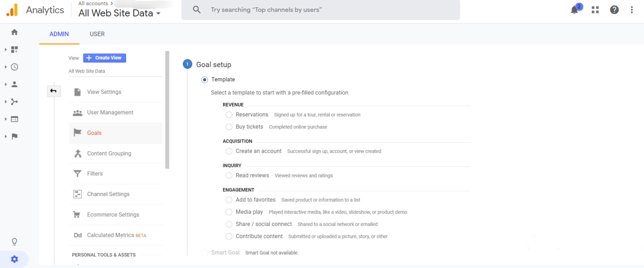Click the Insights lightbulb icon

(x=14, y=241)
